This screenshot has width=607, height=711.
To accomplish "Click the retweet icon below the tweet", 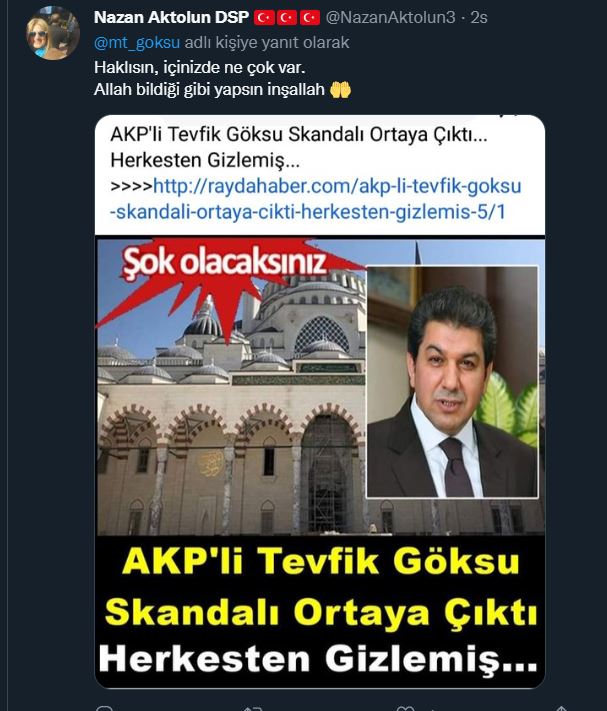I will (253, 708).
